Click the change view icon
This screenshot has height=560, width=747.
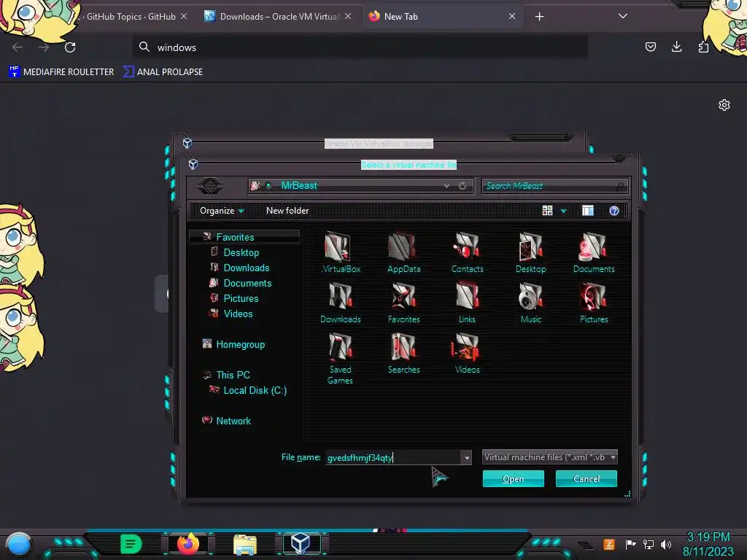point(547,211)
